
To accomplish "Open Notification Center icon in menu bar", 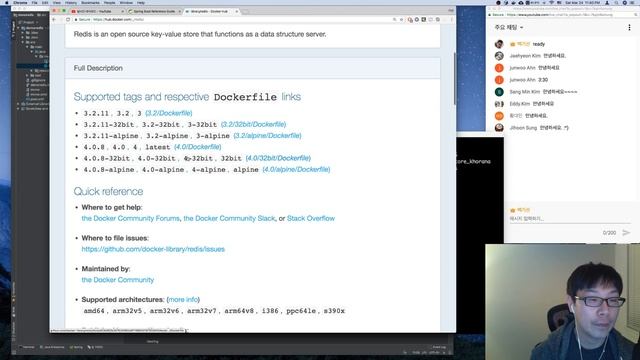I will [632, 2].
